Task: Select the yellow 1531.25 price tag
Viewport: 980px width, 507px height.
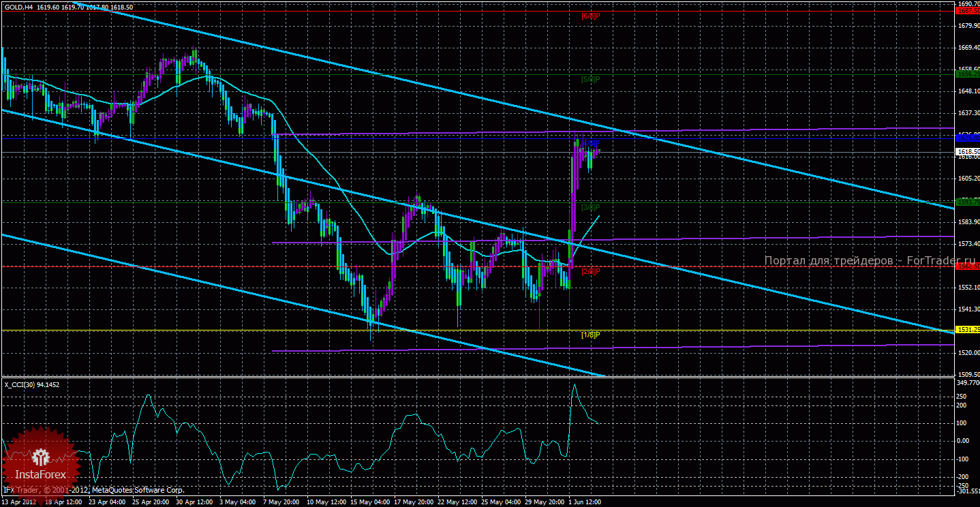Action: coord(967,330)
